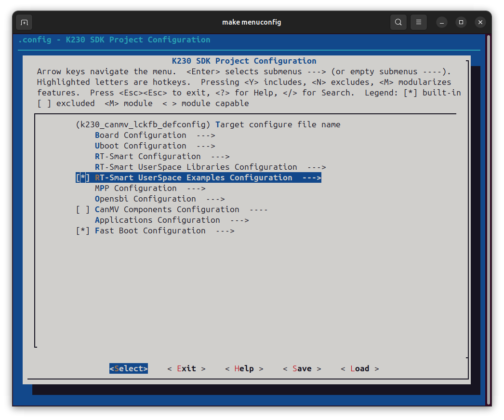The image size is (504, 420).
Task: Click the K230 SDK Project Configuration dialog title
Action: click(x=244, y=61)
